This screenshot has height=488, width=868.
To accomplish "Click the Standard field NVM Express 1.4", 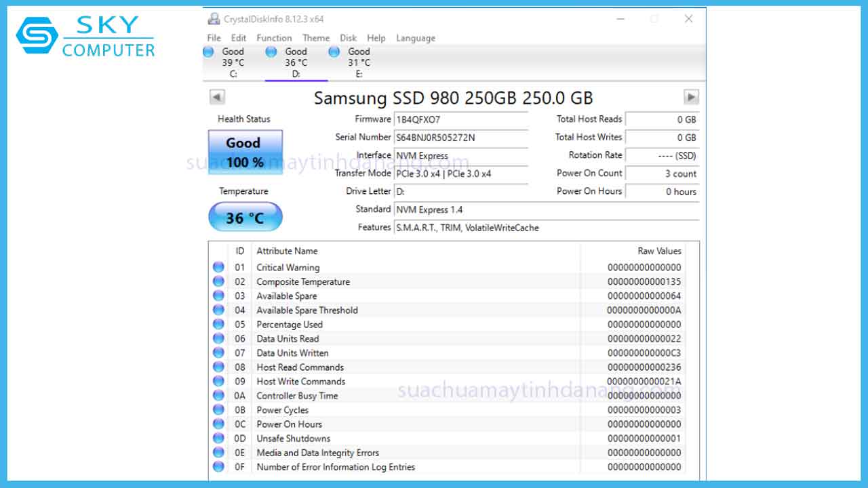I will click(547, 209).
